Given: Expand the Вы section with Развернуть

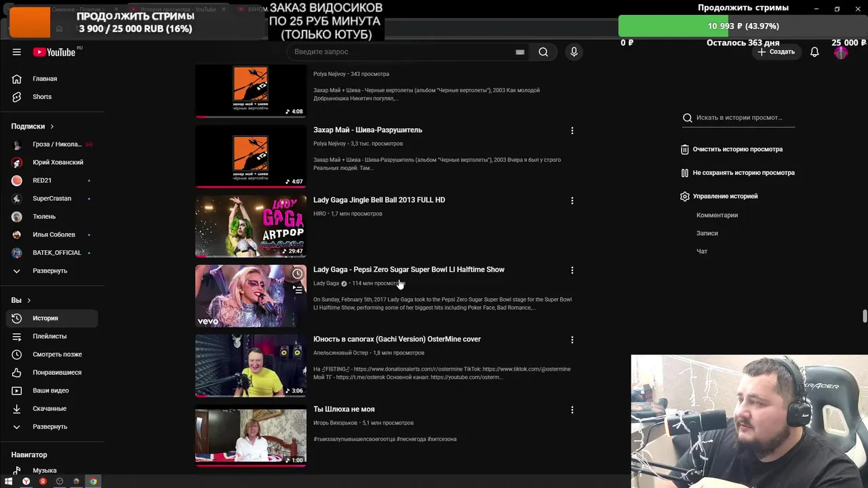Looking at the screenshot, I should click(x=52, y=427).
